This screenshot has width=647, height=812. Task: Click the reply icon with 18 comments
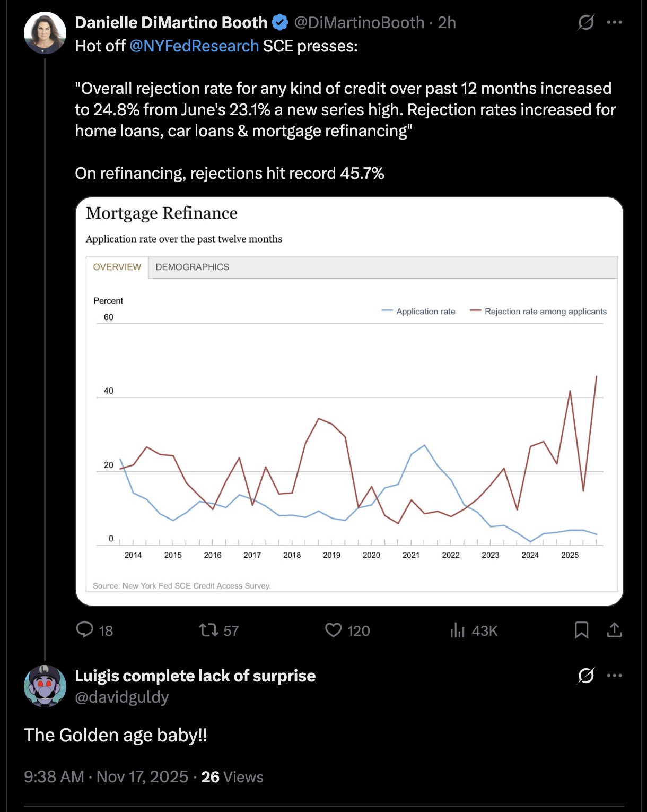point(85,630)
